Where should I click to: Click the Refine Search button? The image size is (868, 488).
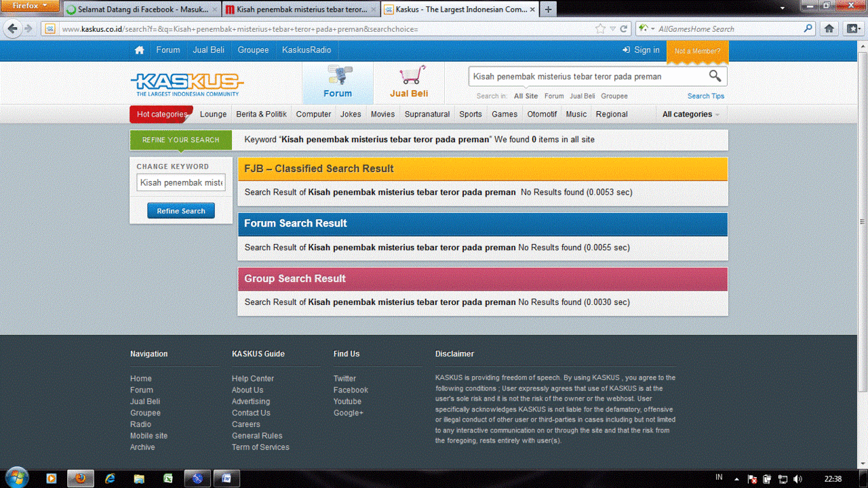coord(181,211)
